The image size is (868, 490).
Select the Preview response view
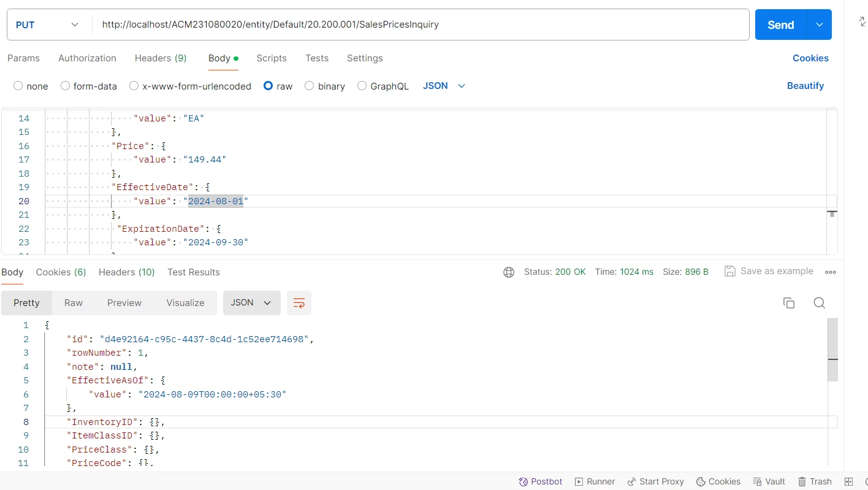[124, 303]
